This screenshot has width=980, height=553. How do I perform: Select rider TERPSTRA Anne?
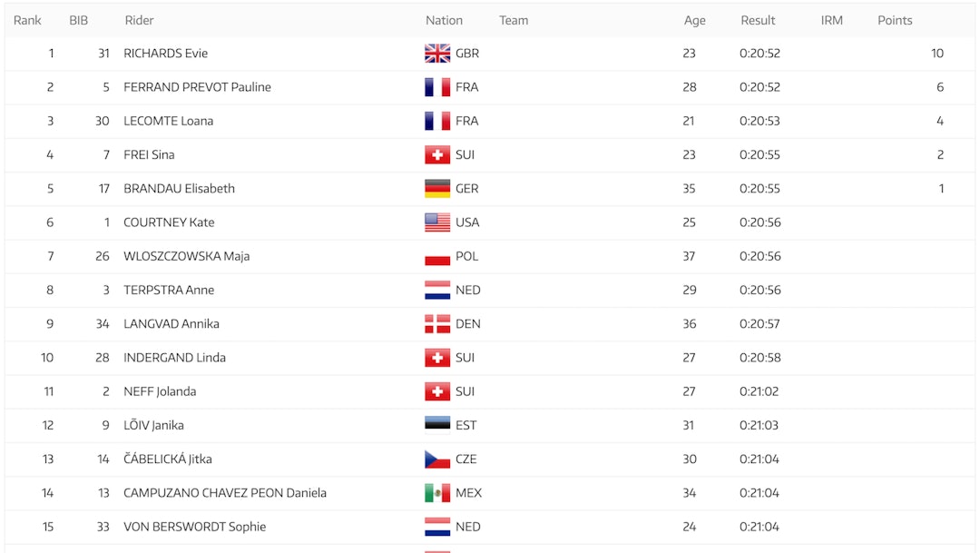(169, 291)
